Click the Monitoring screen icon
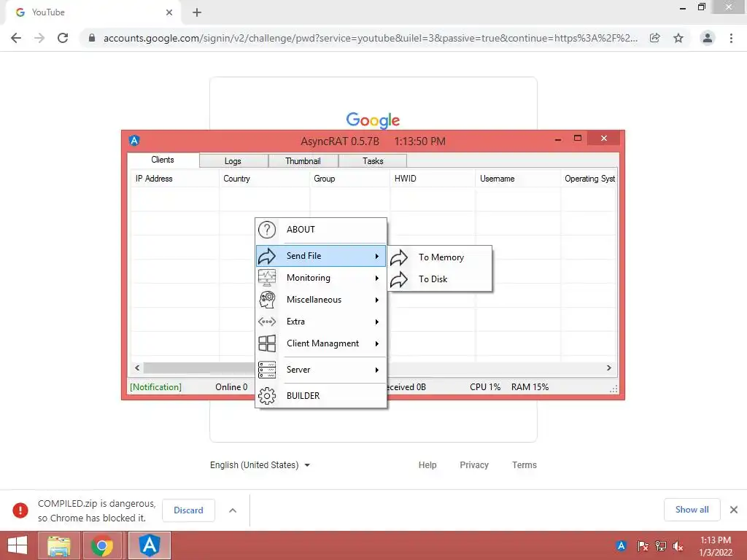Viewport: 747px width, 560px height. tap(267, 278)
